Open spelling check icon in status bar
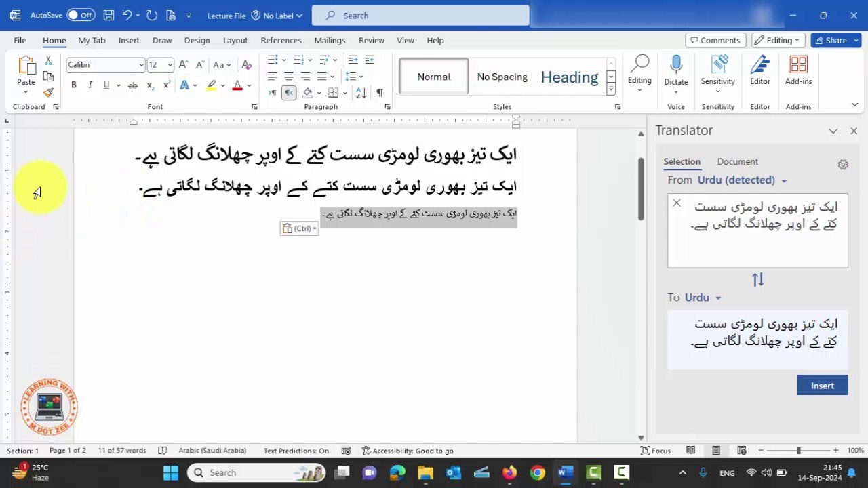This screenshot has height=488, width=868. point(162,451)
